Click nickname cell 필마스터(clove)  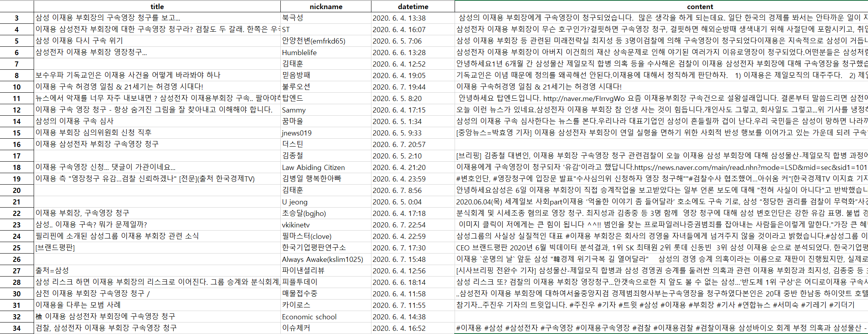click(x=326, y=236)
